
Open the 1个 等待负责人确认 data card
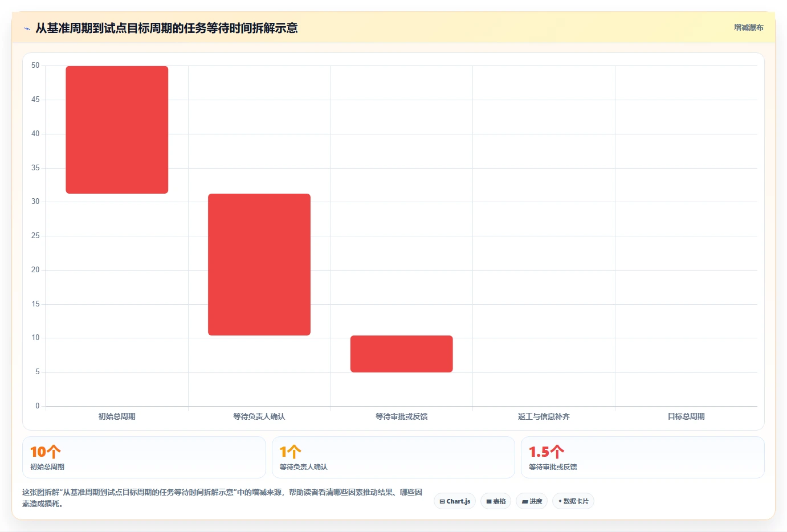coord(393,457)
